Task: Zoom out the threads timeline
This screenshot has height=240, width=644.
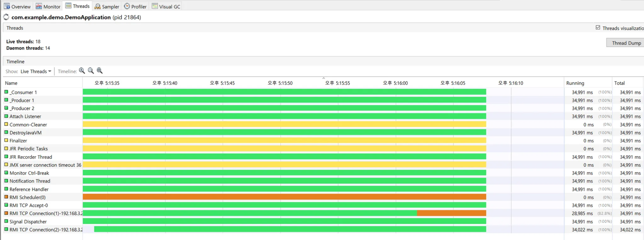Action: [x=91, y=71]
